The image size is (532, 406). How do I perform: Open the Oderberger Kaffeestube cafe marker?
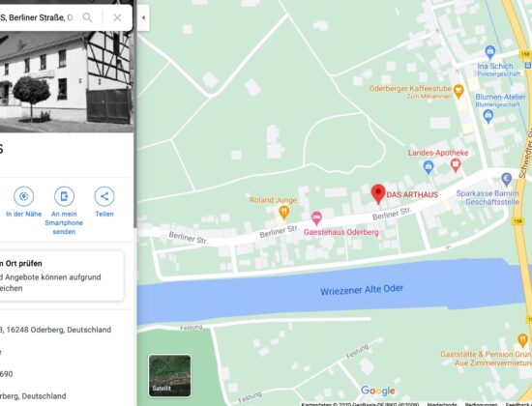[458, 91]
